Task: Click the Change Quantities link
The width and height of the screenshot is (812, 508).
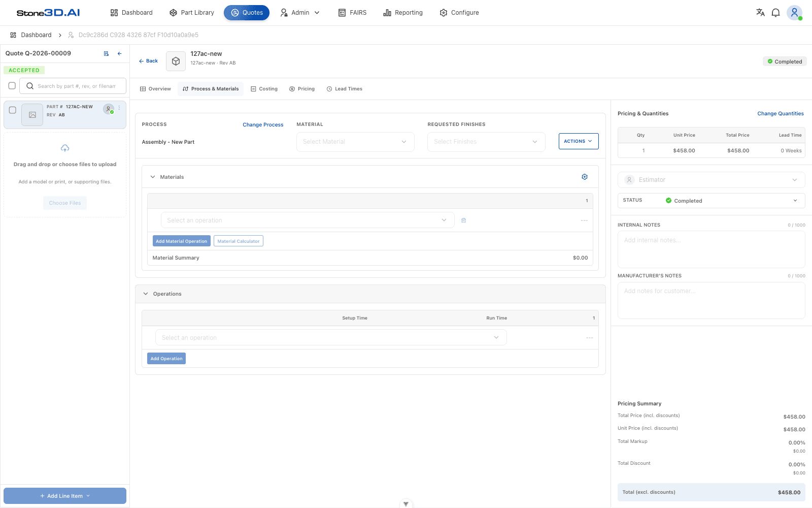Action: (781, 113)
